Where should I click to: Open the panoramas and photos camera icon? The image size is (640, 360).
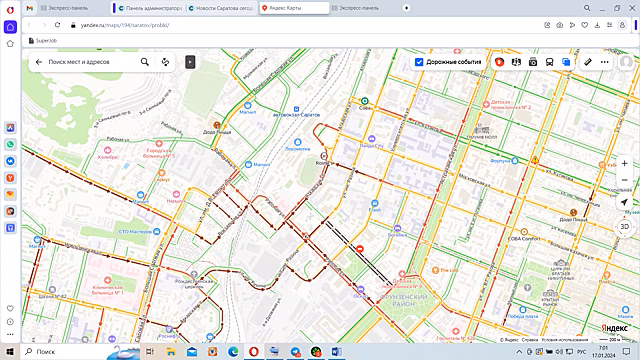pyautogui.click(x=533, y=62)
